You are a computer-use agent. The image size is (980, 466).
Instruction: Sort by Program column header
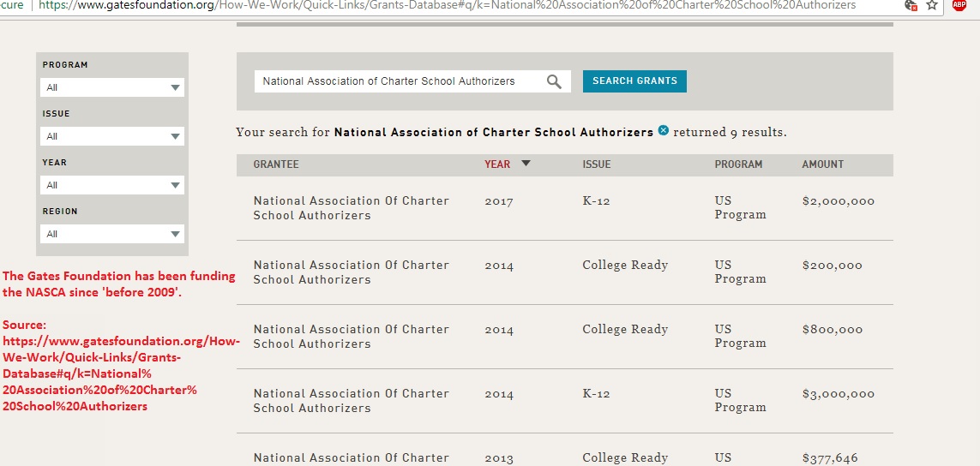(738, 164)
